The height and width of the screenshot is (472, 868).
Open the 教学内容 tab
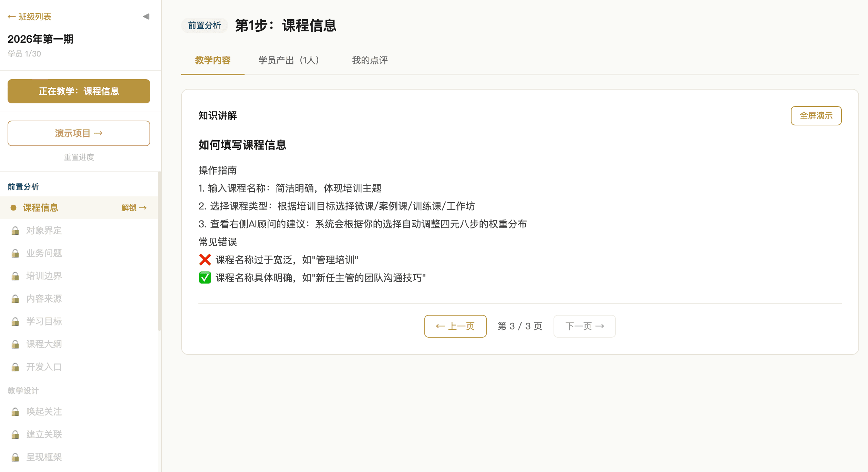click(213, 61)
